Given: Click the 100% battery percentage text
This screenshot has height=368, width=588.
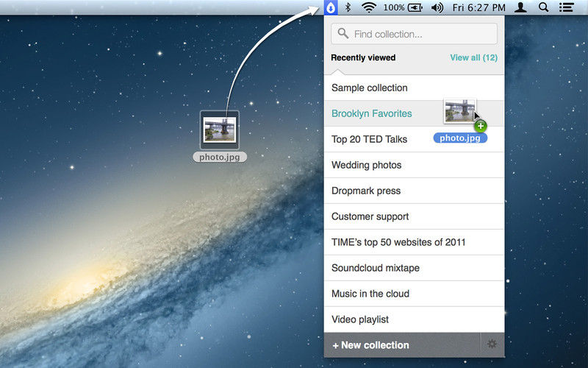Looking at the screenshot, I should [394, 7].
